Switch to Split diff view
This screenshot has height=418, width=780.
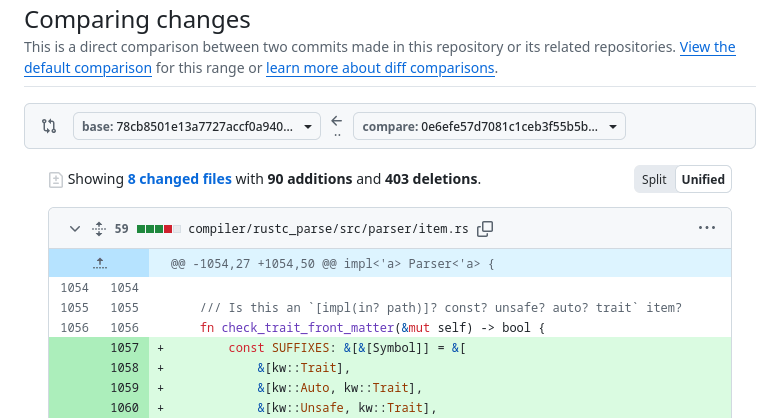(654, 179)
